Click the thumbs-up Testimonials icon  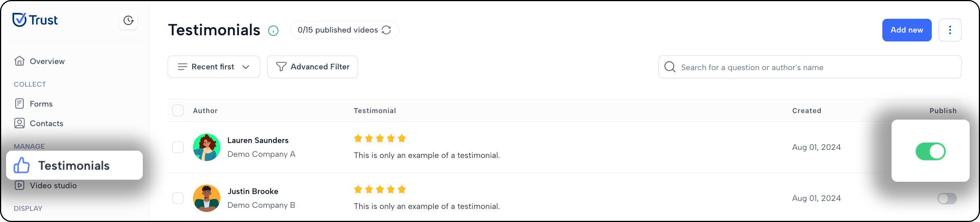[21, 165]
